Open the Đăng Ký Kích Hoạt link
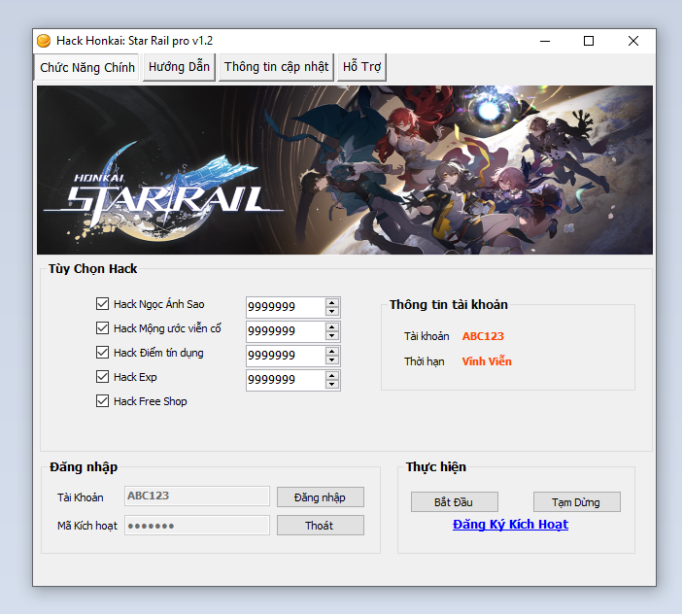The image size is (683, 616). 510,525
